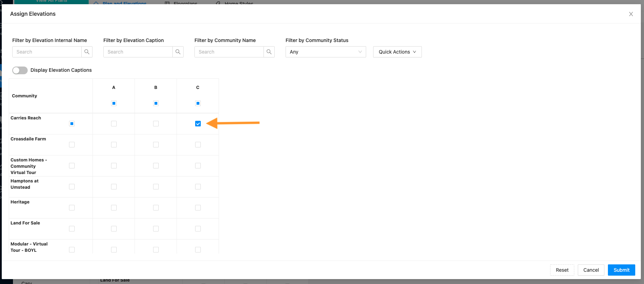Image resolution: width=644 pixels, height=284 pixels.
Task: Focus the Elevation Internal Name search field
Action: [47, 52]
